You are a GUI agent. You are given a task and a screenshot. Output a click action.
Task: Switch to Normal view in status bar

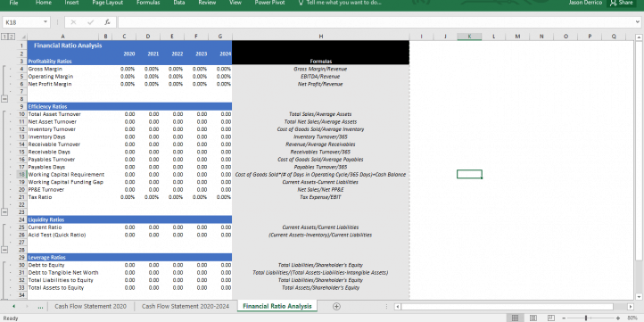tap(515, 318)
